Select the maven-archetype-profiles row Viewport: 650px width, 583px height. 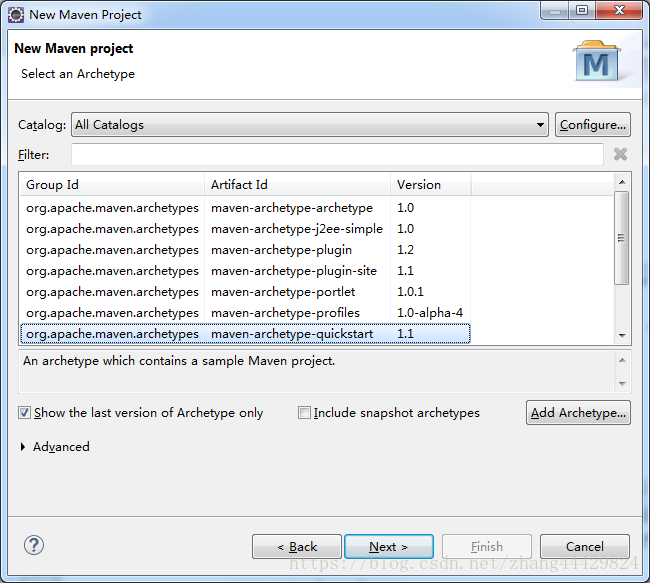[x=245, y=313]
